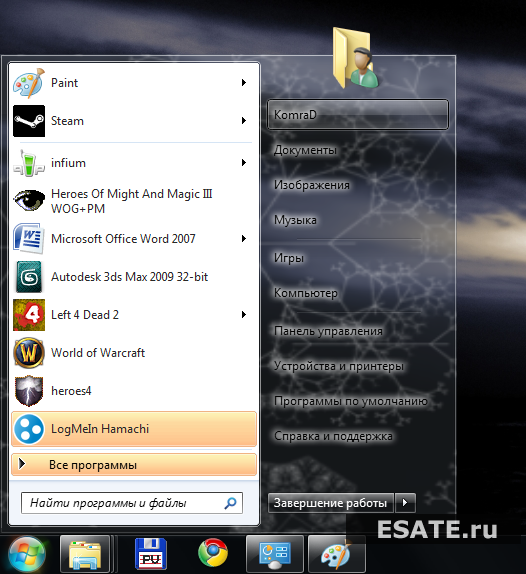This screenshot has width=526, height=574.
Task: Open the Paint palette icon in Start menu
Action: tap(29, 83)
